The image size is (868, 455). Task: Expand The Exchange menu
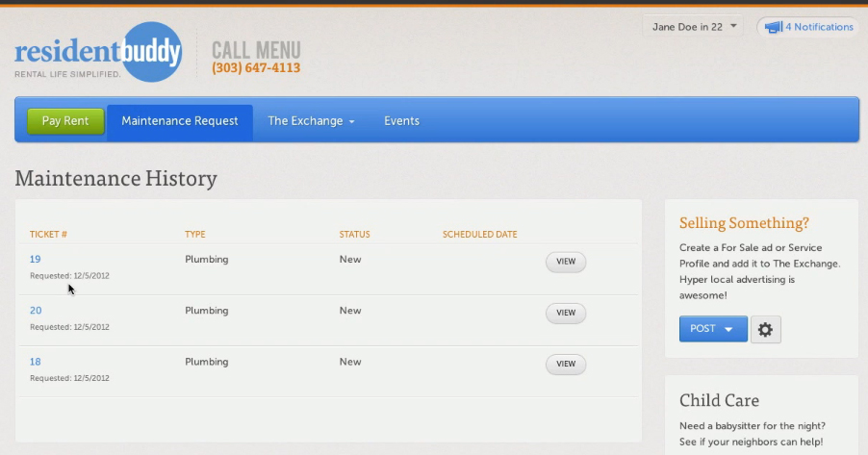point(311,121)
